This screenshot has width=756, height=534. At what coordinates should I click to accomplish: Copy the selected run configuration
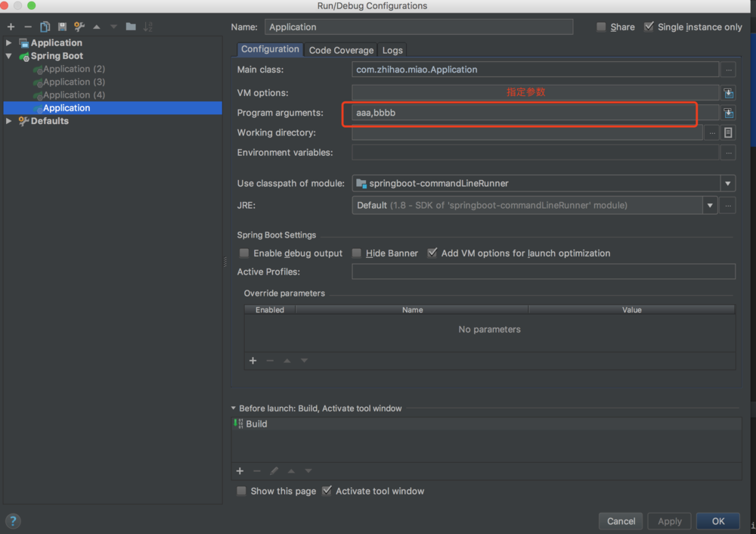(44, 26)
